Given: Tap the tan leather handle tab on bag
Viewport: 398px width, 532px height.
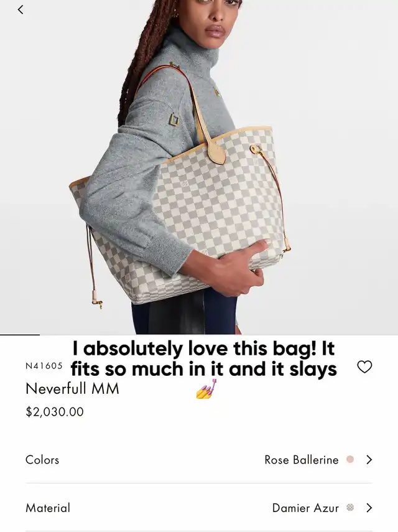Looking at the screenshot, I should (x=216, y=153).
